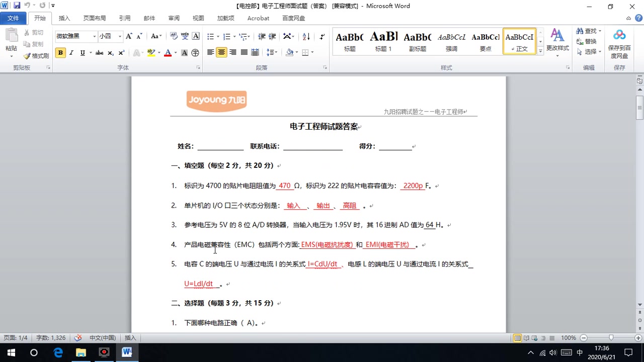Expand numbering list dropdown arrow
644x362 pixels.
234,36
